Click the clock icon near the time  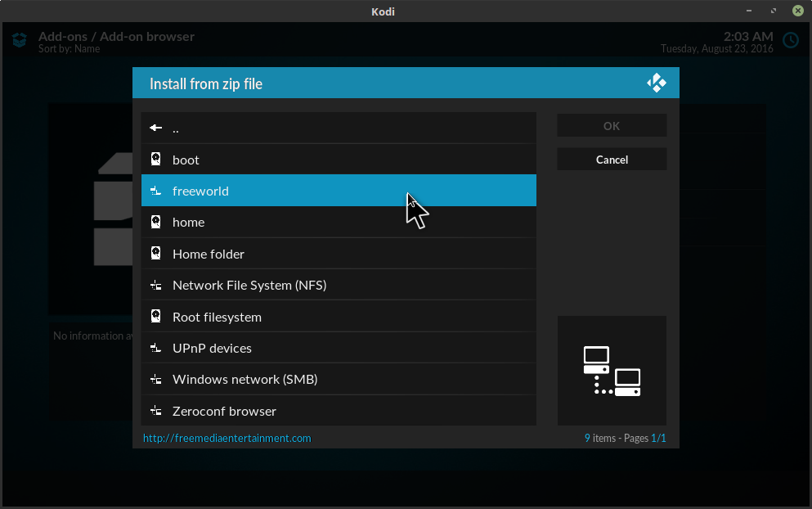[x=791, y=40]
